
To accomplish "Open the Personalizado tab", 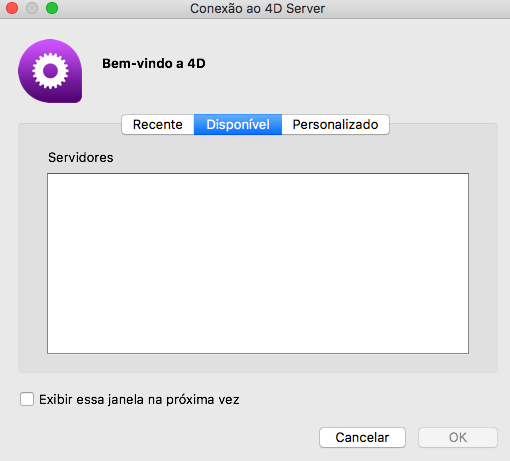I will pyautogui.click(x=335, y=124).
